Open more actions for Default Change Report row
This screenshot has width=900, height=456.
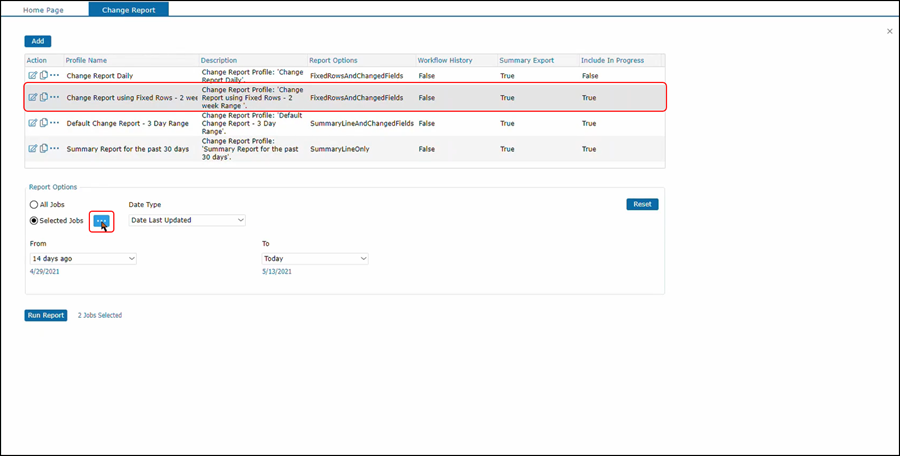point(55,123)
